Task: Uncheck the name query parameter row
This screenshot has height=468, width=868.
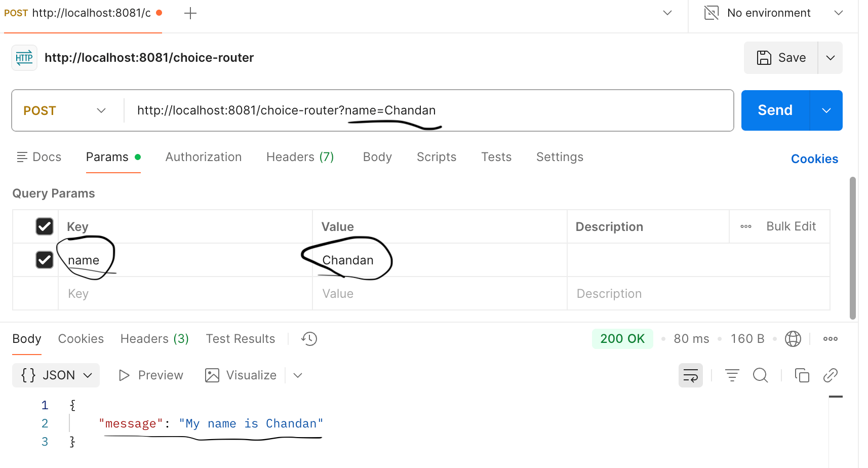Action: coord(45,260)
